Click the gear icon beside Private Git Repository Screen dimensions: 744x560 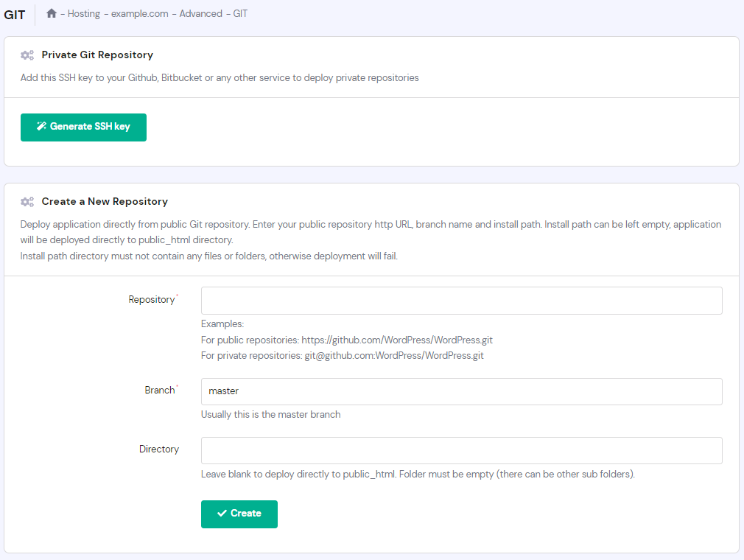point(27,55)
